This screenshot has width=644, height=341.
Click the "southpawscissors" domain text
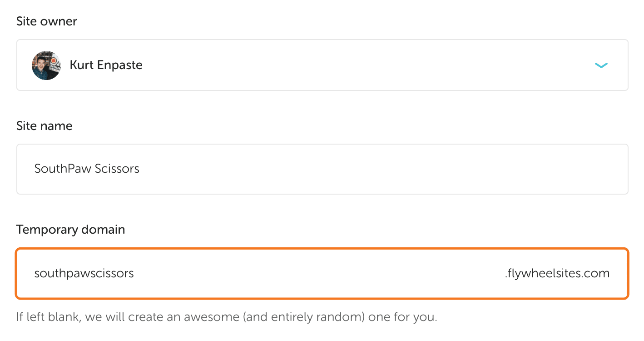84,273
